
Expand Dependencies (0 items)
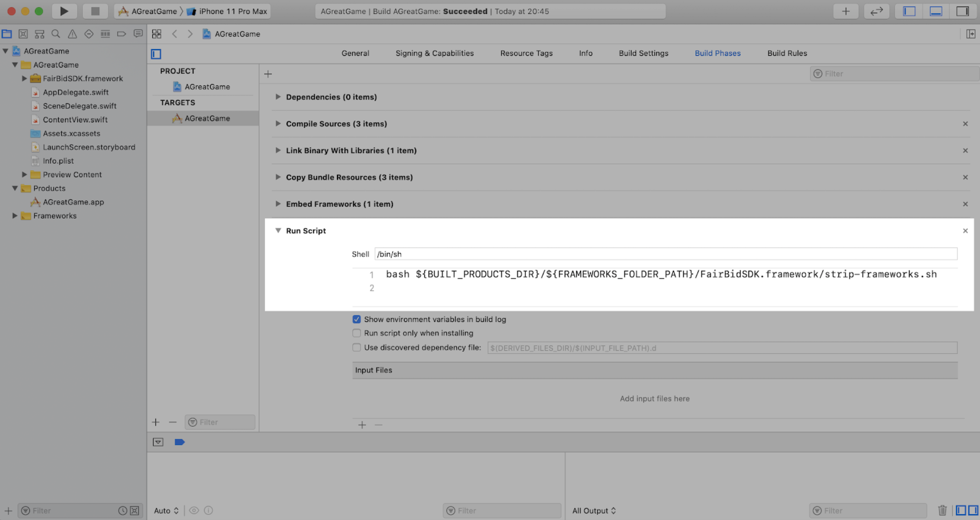click(278, 97)
